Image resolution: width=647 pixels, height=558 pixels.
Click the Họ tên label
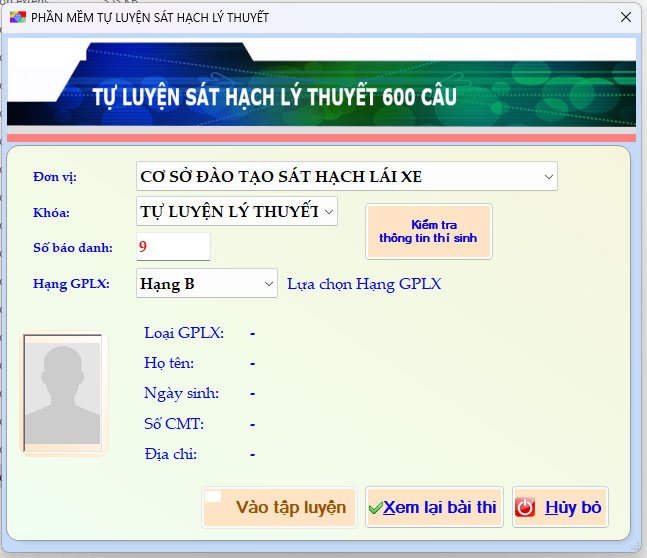click(x=169, y=363)
